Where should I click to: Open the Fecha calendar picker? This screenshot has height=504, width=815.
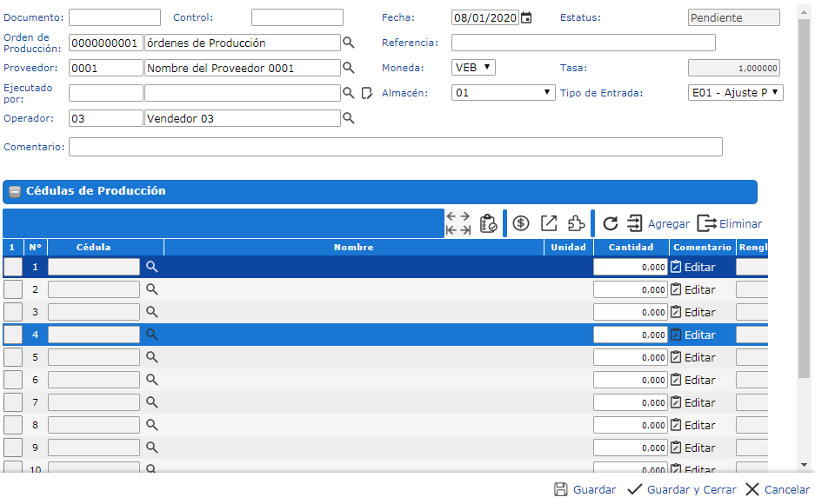tap(526, 17)
